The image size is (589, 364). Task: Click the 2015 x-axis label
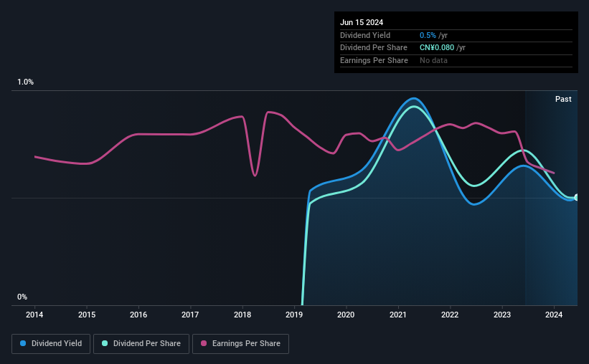pyautogui.click(x=87, y=315)
